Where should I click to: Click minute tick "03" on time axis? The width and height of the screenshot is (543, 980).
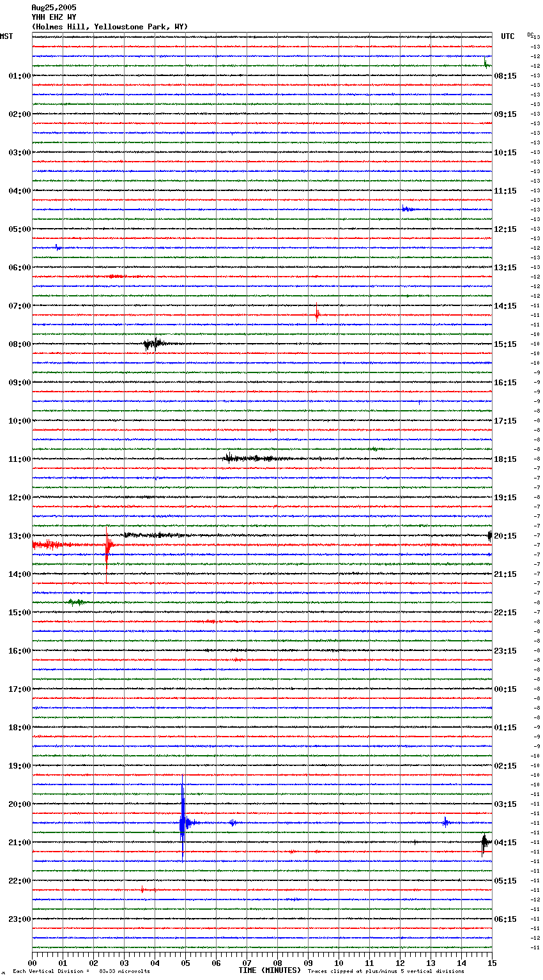(124, 963)
